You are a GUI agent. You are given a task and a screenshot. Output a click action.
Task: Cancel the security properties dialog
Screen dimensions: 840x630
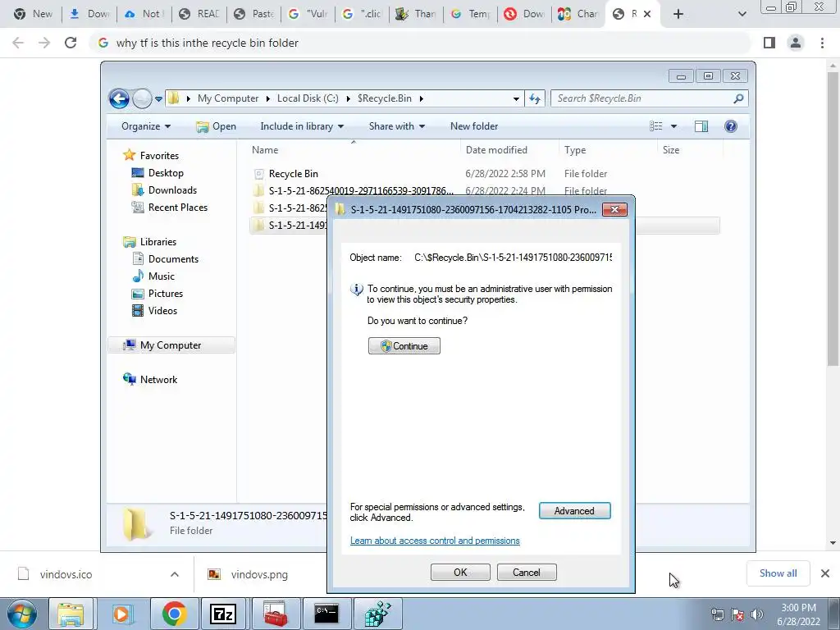tap(526, 572)
